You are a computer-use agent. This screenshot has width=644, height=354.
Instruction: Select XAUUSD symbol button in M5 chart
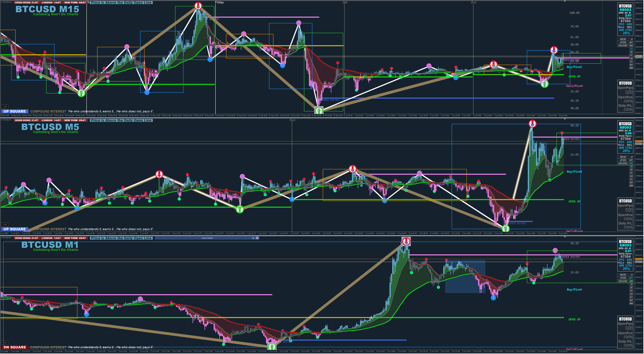(623, 163)
